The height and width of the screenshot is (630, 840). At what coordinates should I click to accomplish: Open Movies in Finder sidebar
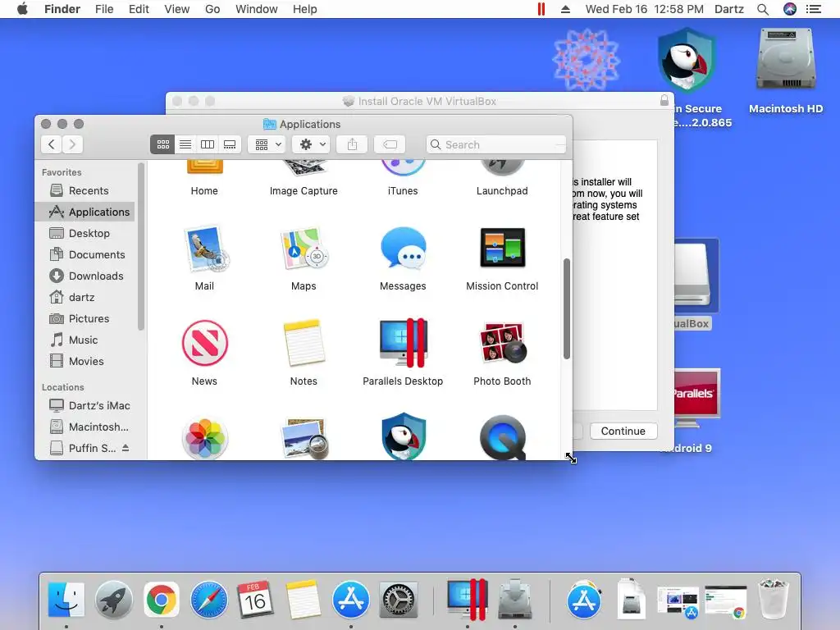tap(85, 362)
